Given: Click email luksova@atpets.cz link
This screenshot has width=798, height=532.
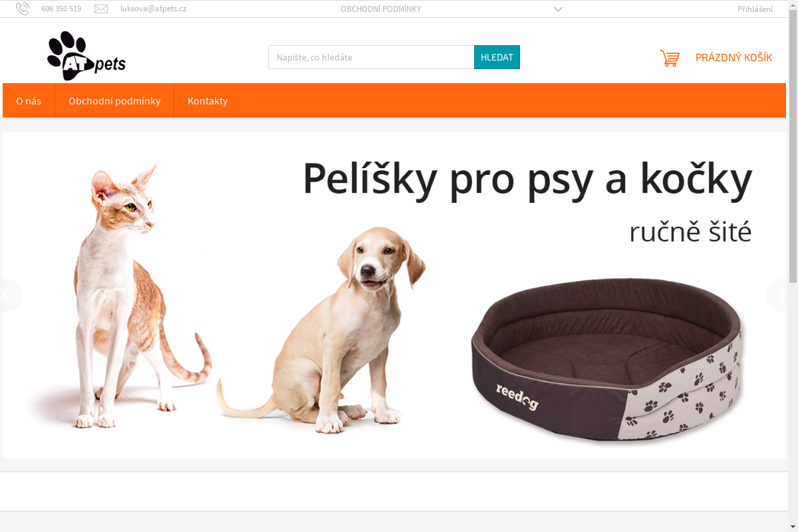Looking at the screenshot, I should click(x=153, y=9).
